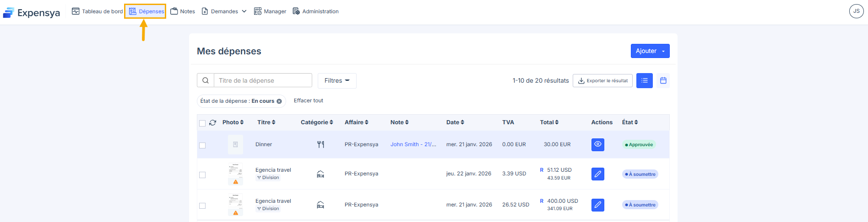Image resolution: width=868 pixels, height=222 pixels.
Task: Expand the Demandes menu
Action: tap(224, 11)
